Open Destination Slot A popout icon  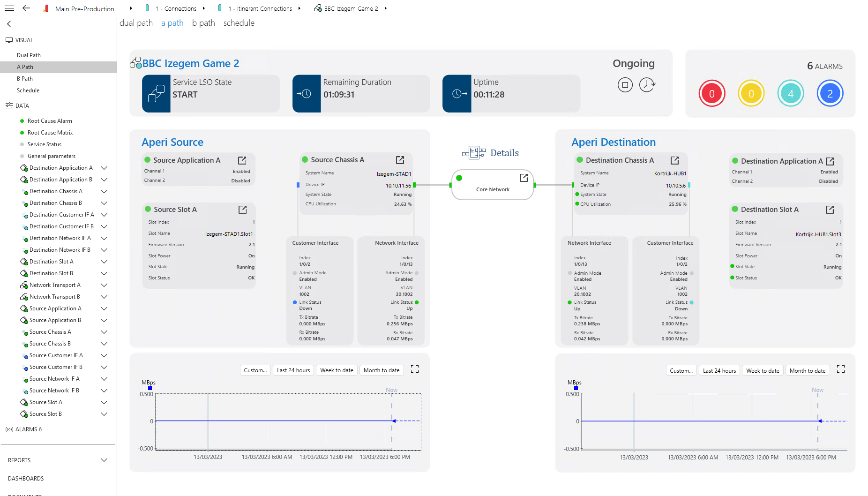(830, 210)
